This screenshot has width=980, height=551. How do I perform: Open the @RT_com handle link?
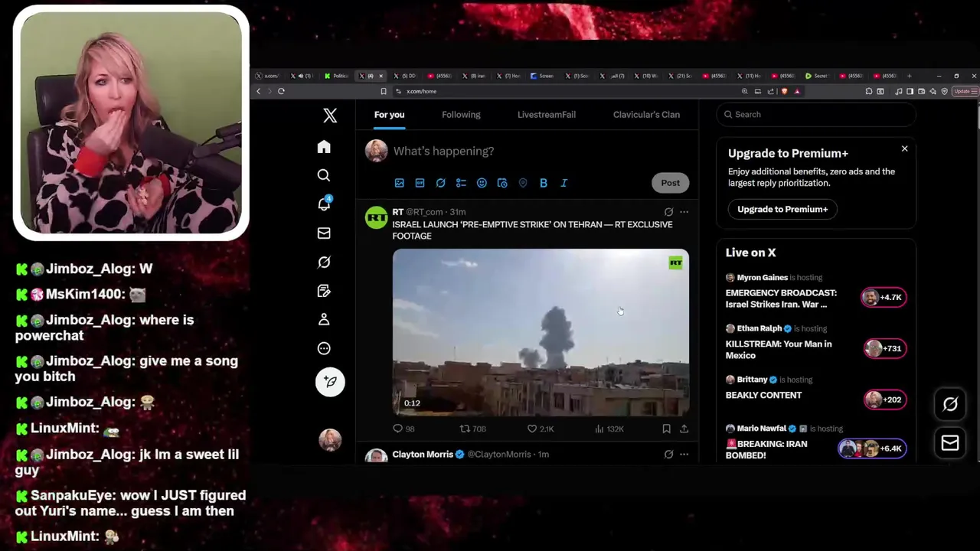[x=424, y=212]
